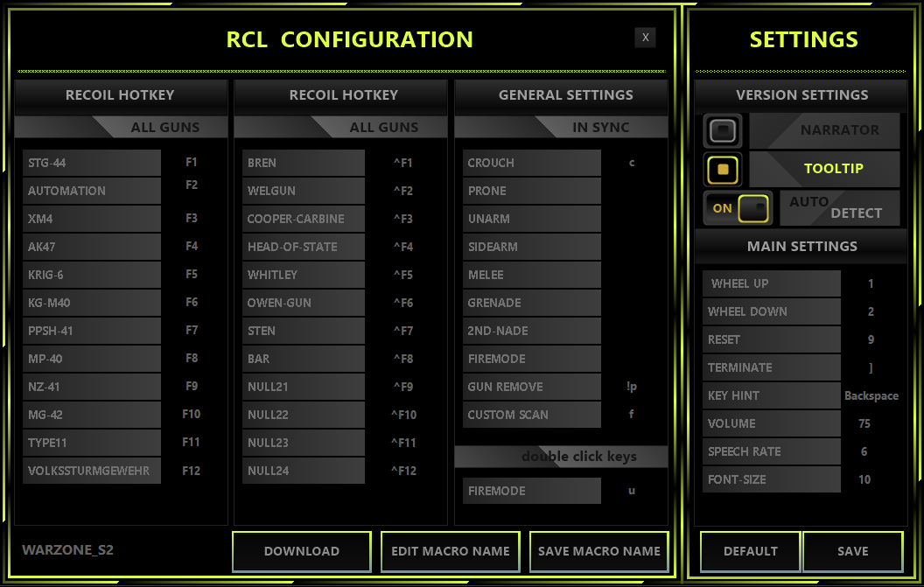Click the double-click Firemode key u
This screenshot has width=924, height=587.
point(632,491)
